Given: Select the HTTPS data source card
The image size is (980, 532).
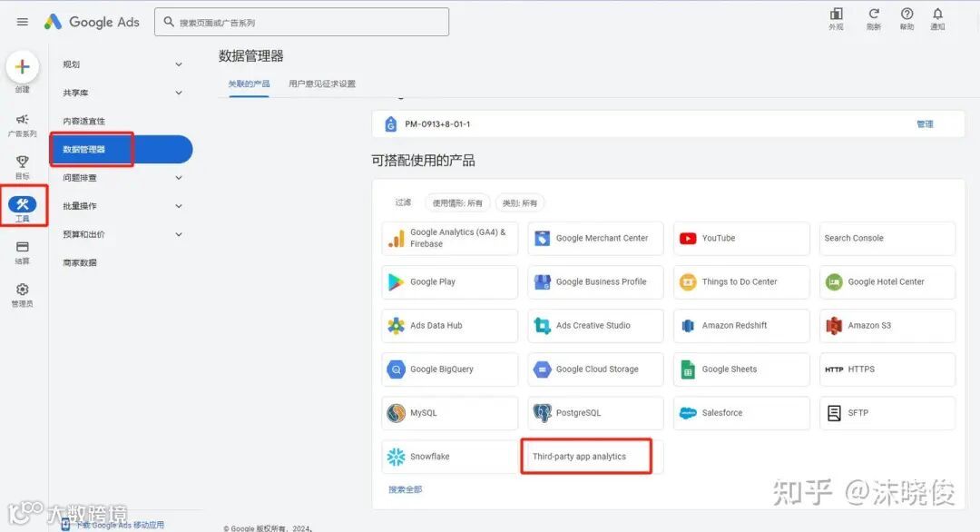Looking at the screenshot, I should pos(887,369).
